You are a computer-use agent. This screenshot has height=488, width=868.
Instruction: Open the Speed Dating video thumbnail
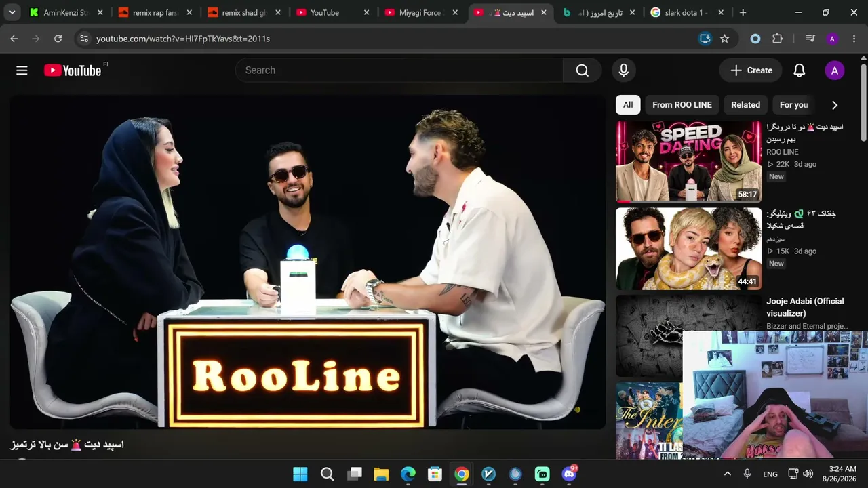coord(688,161)
